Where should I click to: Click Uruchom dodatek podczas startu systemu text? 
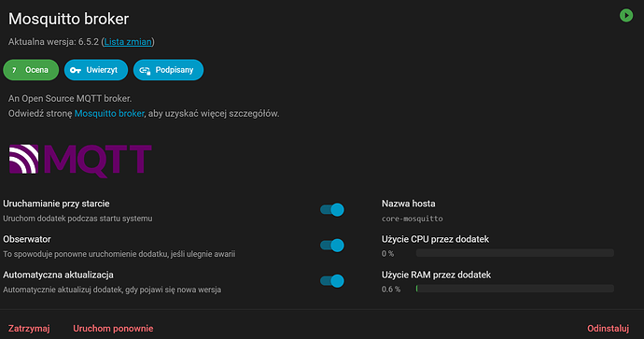click(77, 219)
